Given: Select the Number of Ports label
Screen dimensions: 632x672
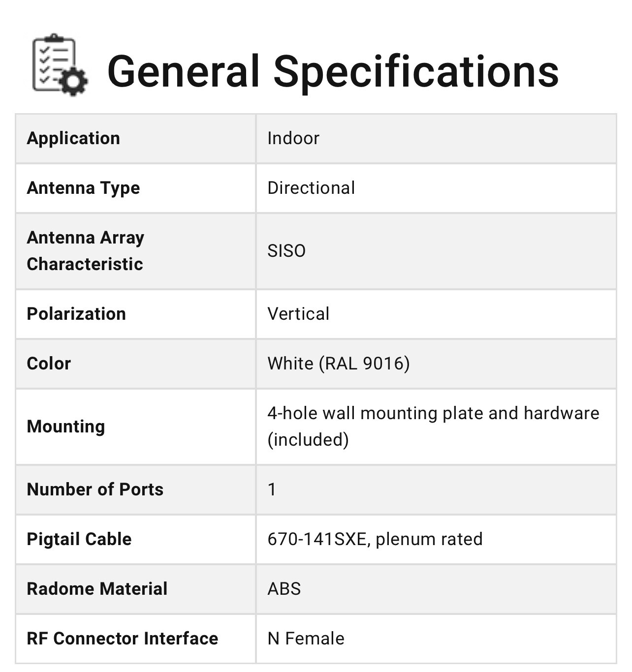Looking at the screenshot, I should click(x=95, y=489).
